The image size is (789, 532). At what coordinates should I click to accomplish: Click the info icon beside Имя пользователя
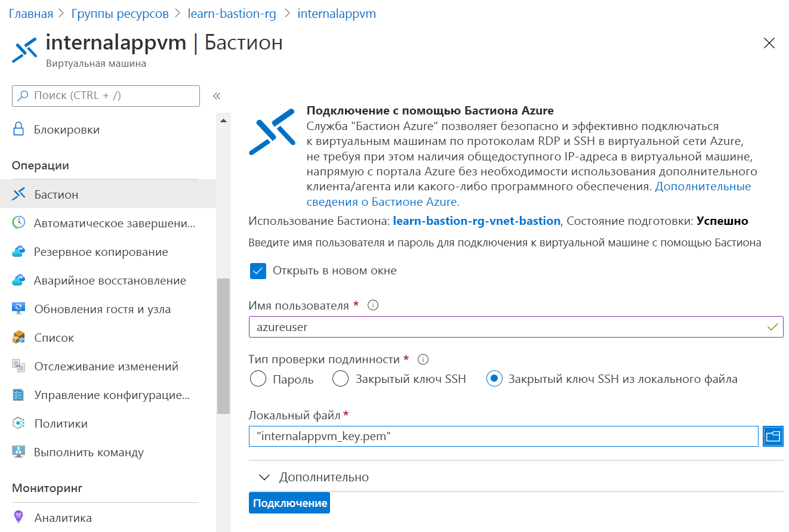click(x=374, y=305)
